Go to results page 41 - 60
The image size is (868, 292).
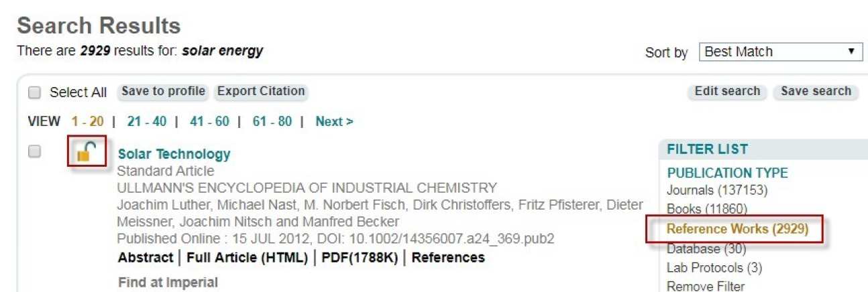209,121
